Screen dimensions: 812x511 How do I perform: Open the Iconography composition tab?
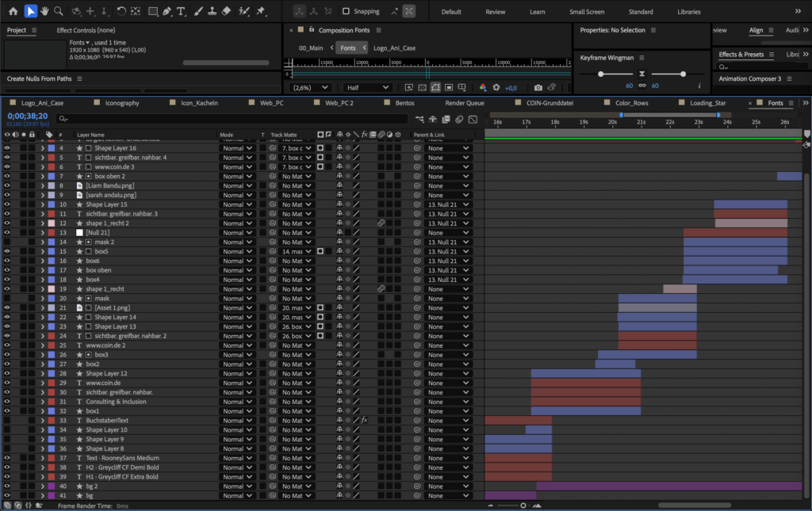[x=121, y=103]
